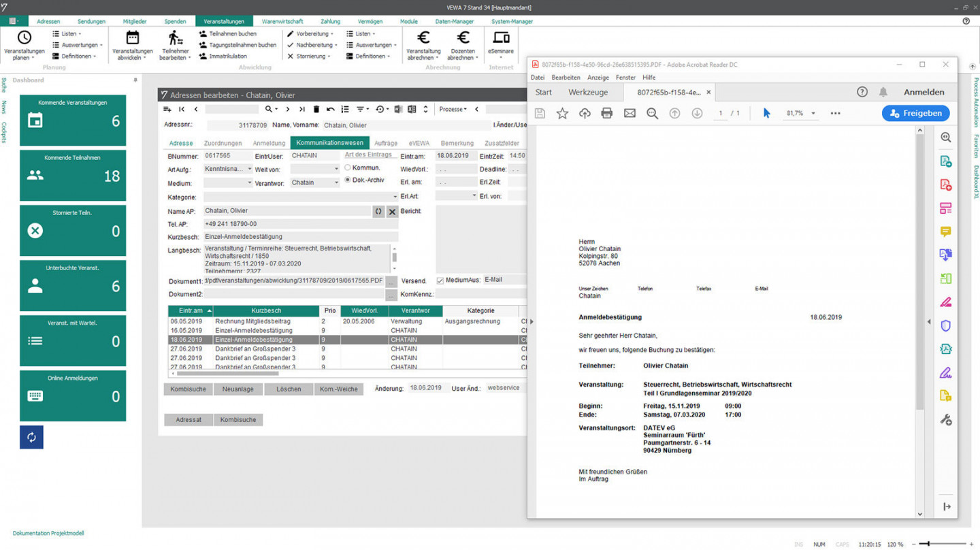The width and height of the screenshot is (980, 550).
Task: Click the Kombisuche button beside Neuanlage
Action: pos(189,389)
